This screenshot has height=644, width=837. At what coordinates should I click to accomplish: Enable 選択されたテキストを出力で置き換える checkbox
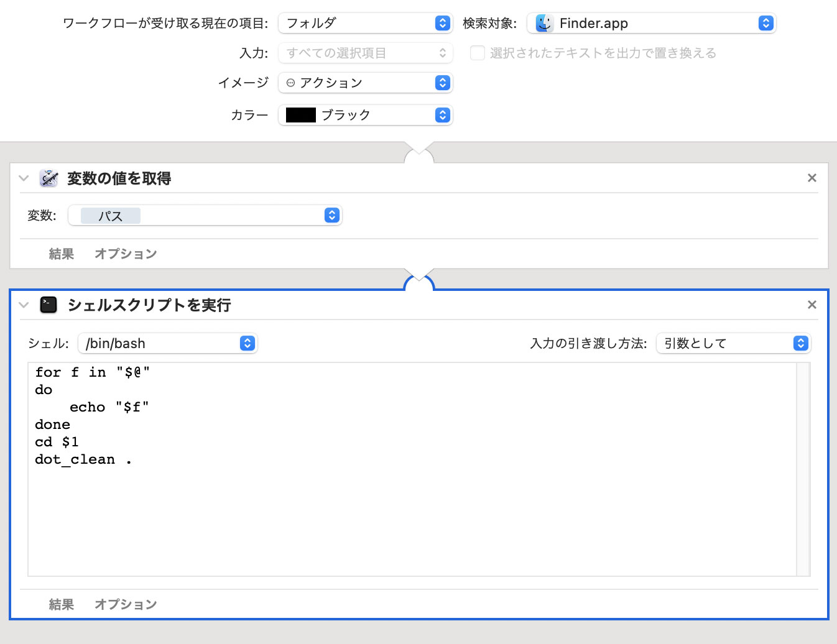pyautogui.click(x=478, y=53)
